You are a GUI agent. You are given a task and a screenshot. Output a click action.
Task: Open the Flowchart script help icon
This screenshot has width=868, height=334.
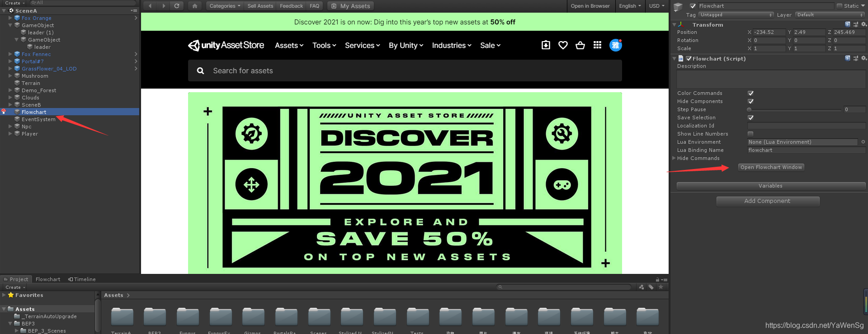pyautogui.click(x=847, y=58)
